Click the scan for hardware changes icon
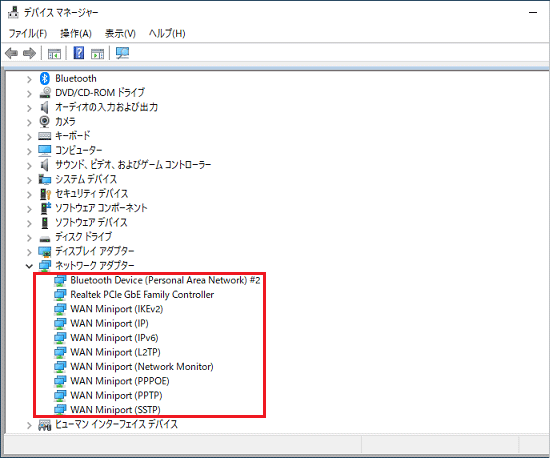The image size is (550, 458). (x=122, y=53)
